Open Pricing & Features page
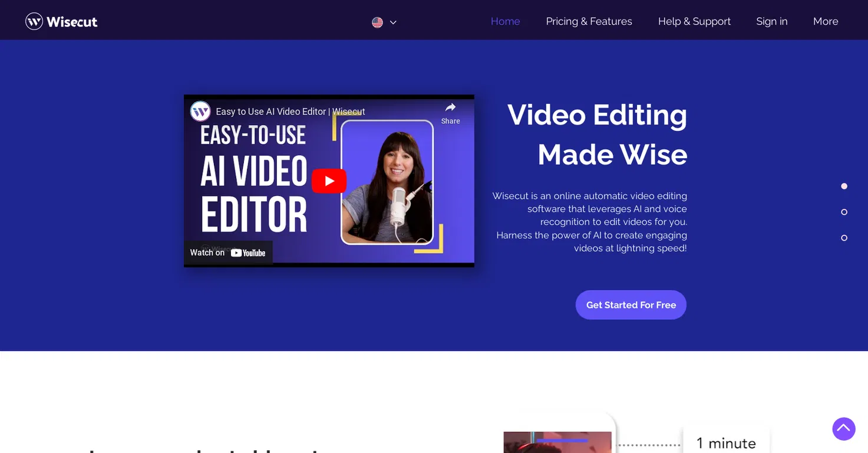The width and height of the screenshot is (868, 453). (589, 21)
